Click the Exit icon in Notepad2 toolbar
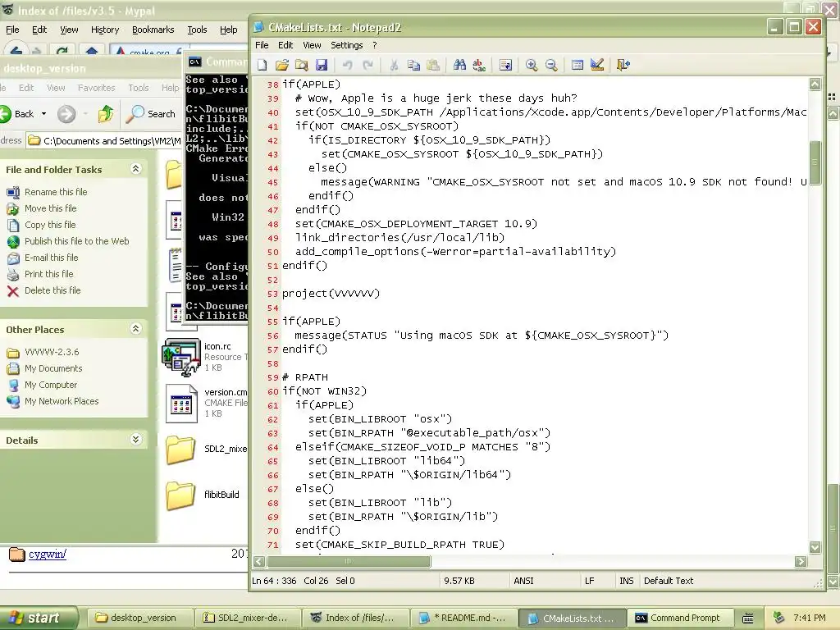The height and width of the screenshot is (630, 840). pos(623,66)
